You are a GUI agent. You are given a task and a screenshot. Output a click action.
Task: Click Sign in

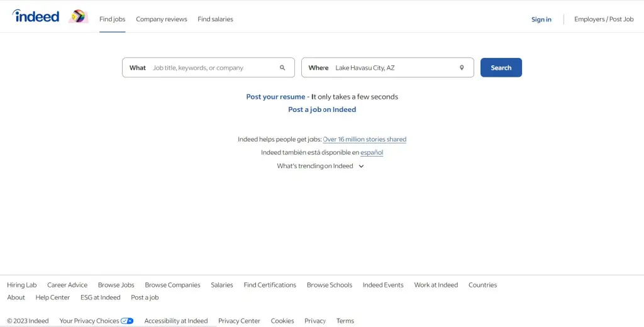click(x=541, y=19)
